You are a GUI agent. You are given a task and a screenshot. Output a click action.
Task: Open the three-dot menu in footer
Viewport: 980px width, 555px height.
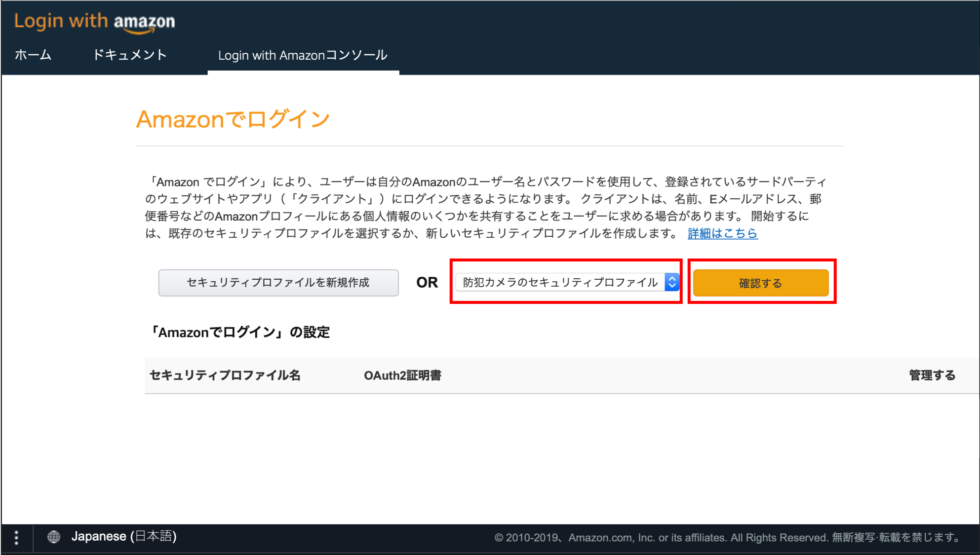17,537
